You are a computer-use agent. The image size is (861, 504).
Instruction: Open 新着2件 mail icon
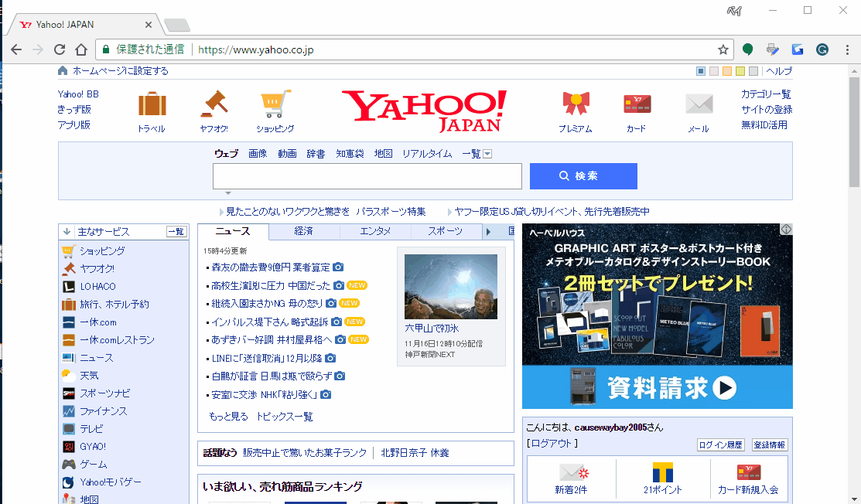click(x=574, y=472)
